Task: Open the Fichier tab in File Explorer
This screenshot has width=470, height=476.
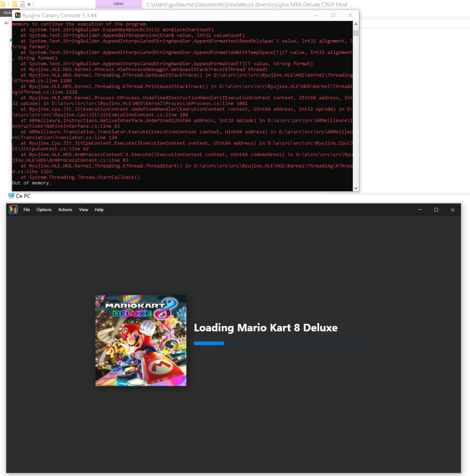Action: pyautogui.click(x=7, y=13)
